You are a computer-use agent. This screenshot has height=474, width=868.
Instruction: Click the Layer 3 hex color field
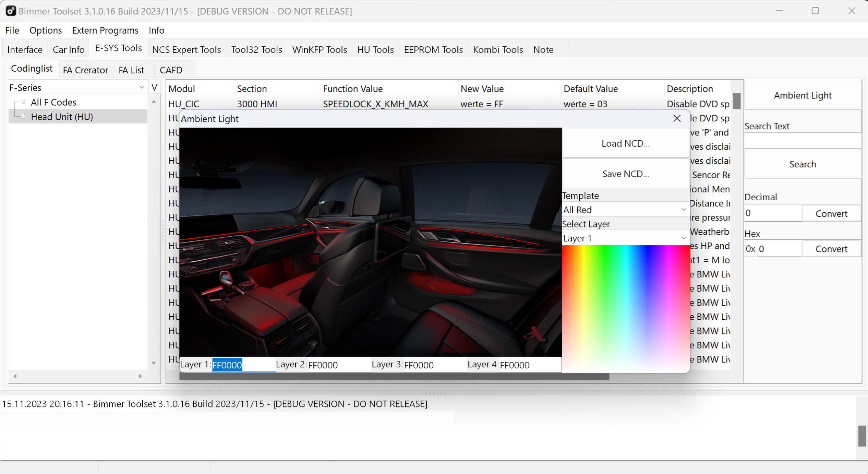pyautogui.click(x=435, y=365)
